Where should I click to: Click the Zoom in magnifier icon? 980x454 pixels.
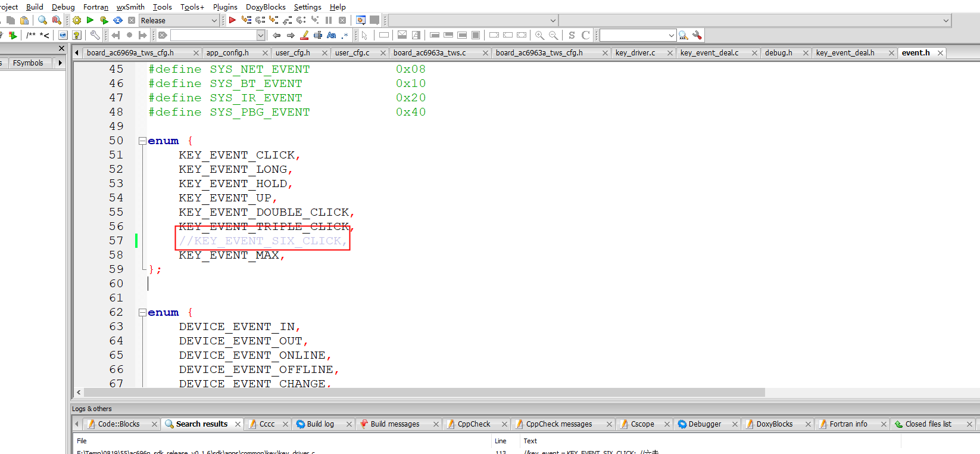[x=539, y=35]
